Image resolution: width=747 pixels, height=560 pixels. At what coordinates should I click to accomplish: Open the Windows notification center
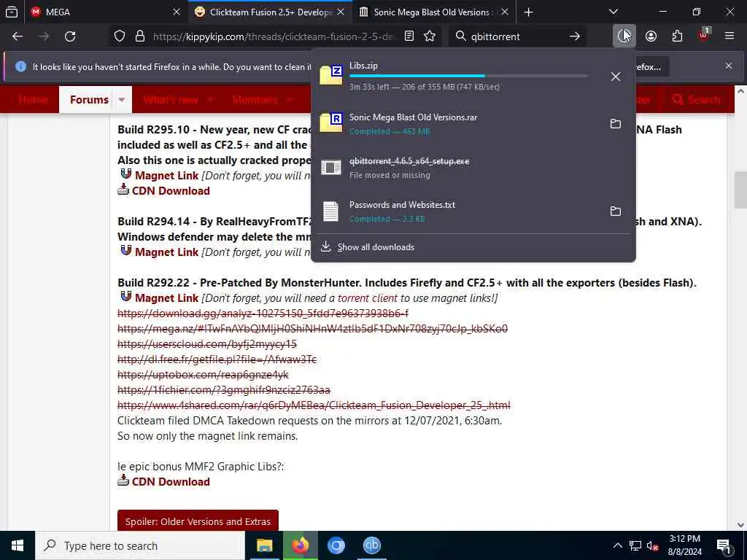724,545
